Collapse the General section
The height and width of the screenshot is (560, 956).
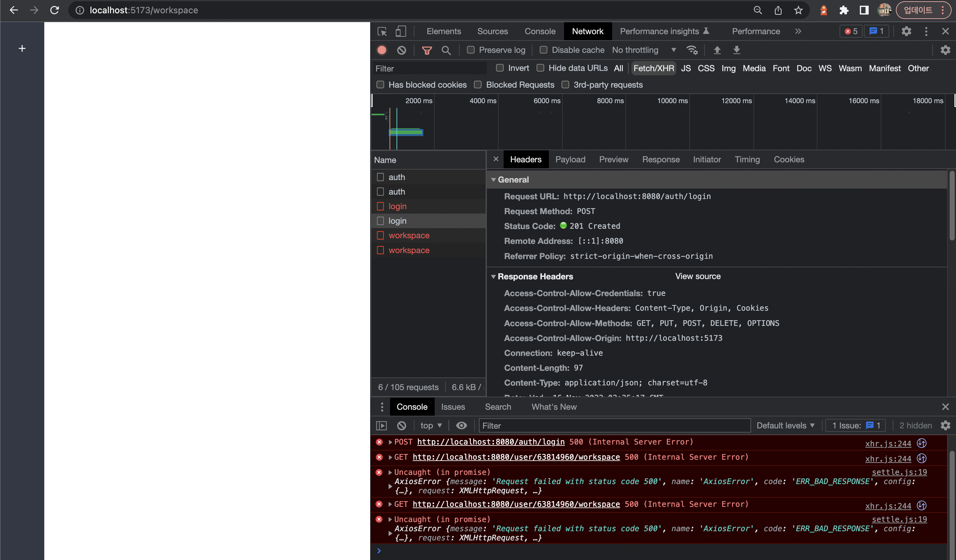pyautogui.click(x=493, y=180)
